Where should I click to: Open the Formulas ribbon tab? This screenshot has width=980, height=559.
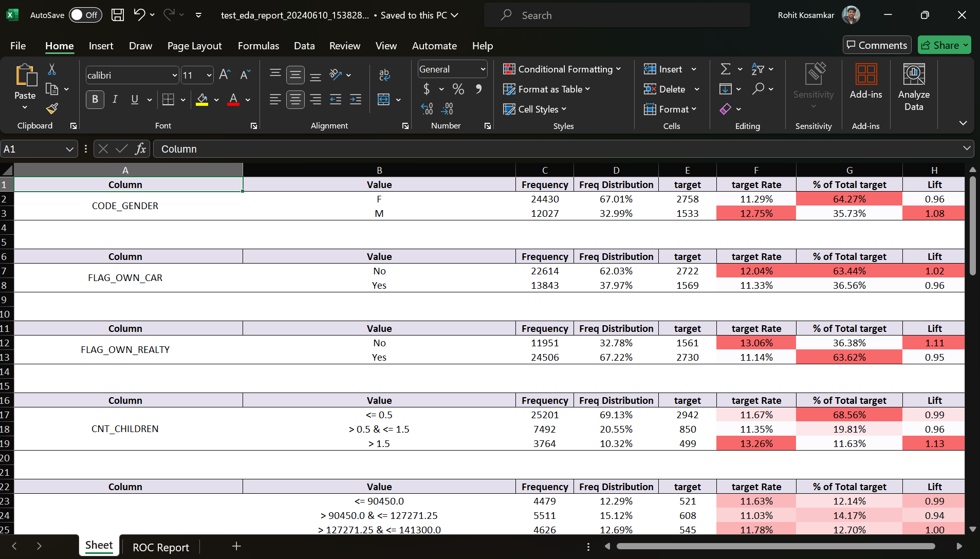click(258, 46)
